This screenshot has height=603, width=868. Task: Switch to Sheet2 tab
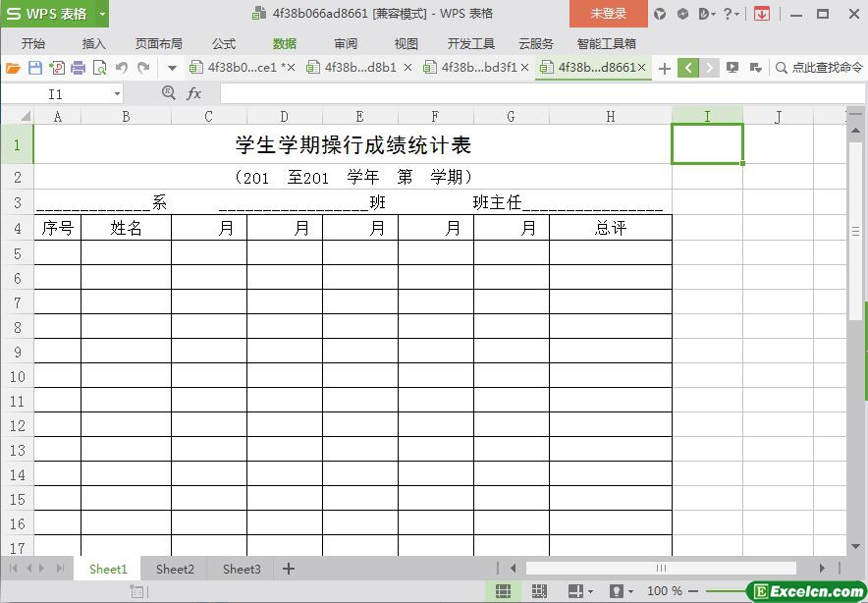(x=175, y=569)
